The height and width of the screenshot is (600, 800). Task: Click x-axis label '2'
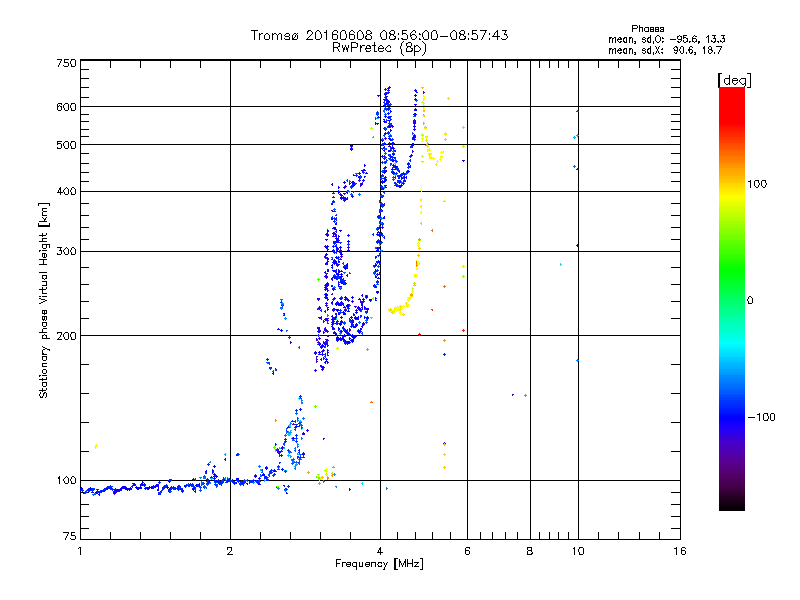point(230,551)
